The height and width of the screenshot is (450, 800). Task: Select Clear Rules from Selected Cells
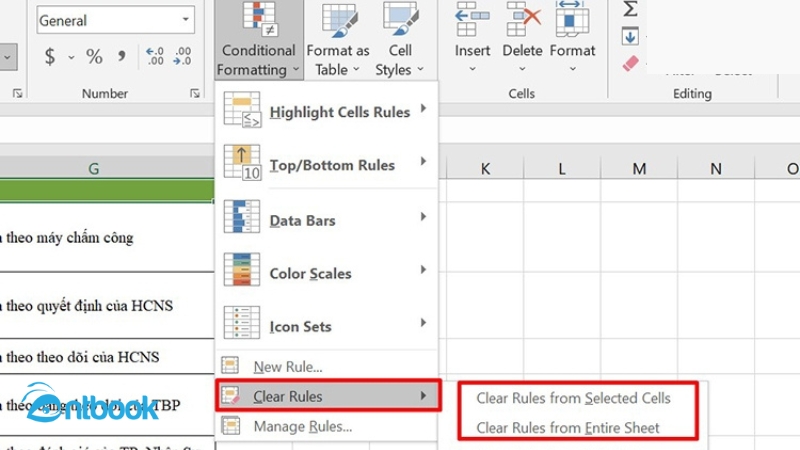point(573,398)
